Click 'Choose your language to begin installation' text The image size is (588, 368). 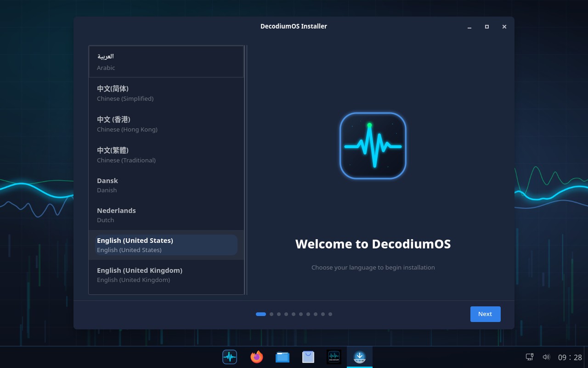[373, 267]
